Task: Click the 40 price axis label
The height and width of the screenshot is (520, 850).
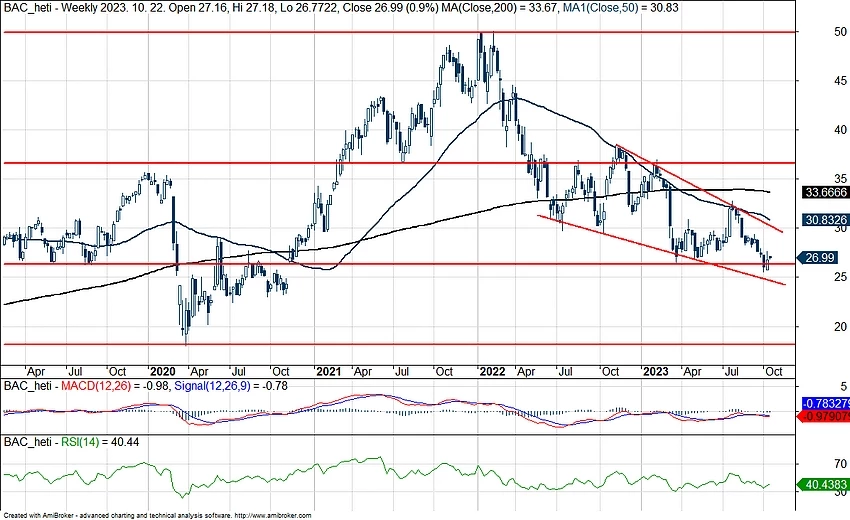Action: click(840, 130)
